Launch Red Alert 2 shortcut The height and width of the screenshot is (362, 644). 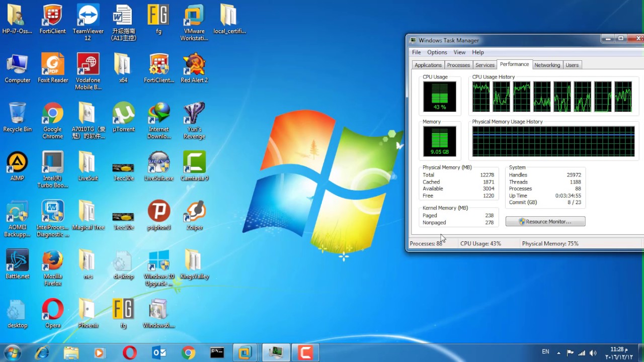194,68
